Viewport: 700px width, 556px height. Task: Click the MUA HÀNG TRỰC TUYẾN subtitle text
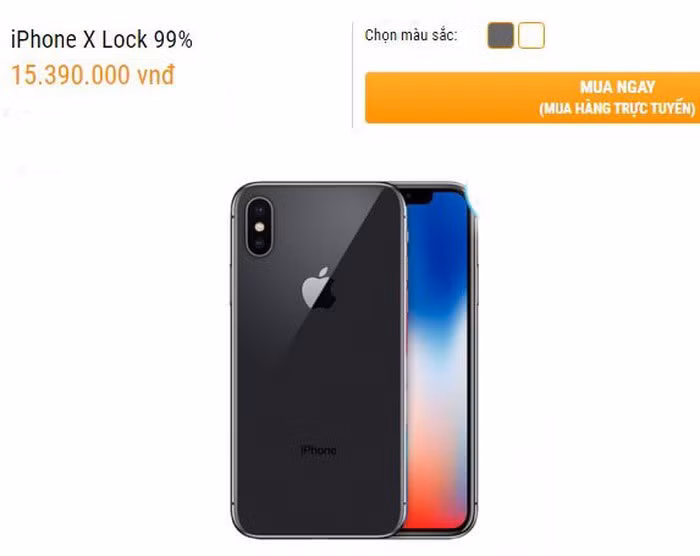click(x=617, y=109)
